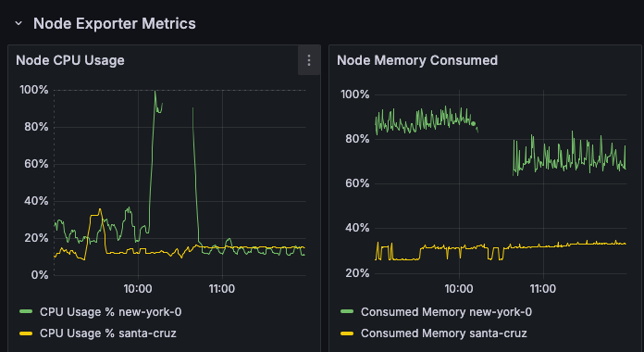Click the Node CPU Usage panel title
The width and height of the screenshot is (644, 352).
70,60
